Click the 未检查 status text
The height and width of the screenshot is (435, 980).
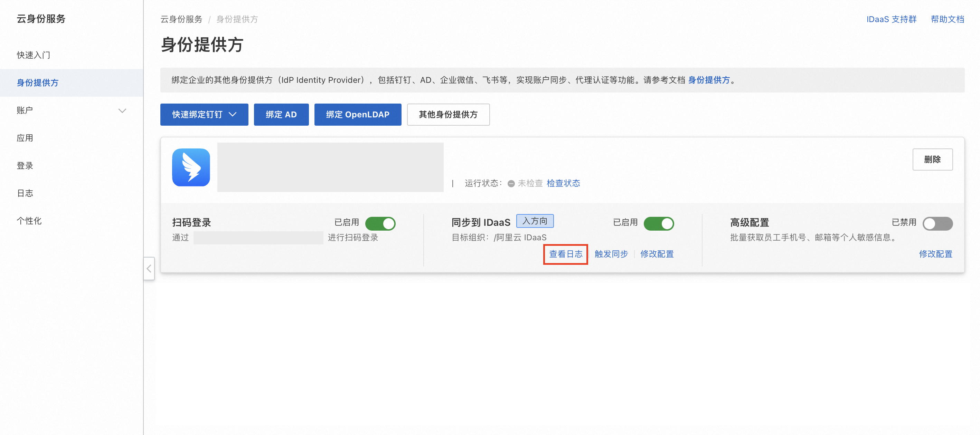pos(530,183)
